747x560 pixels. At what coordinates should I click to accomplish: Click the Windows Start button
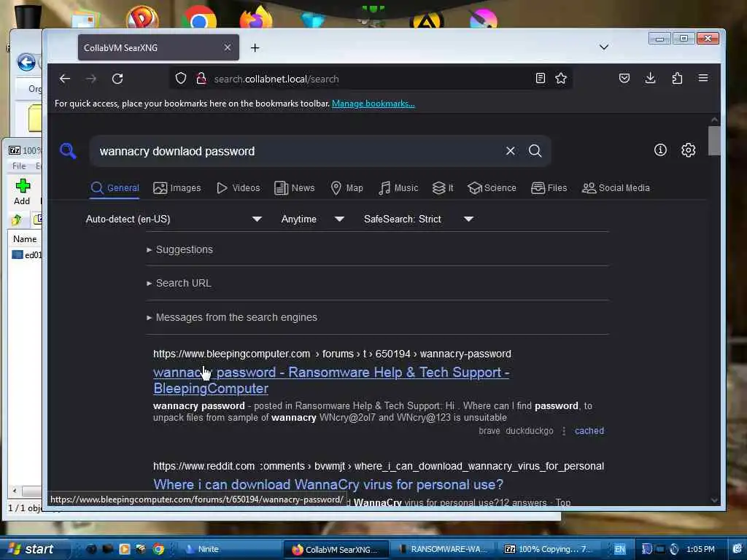click(31, 548)
